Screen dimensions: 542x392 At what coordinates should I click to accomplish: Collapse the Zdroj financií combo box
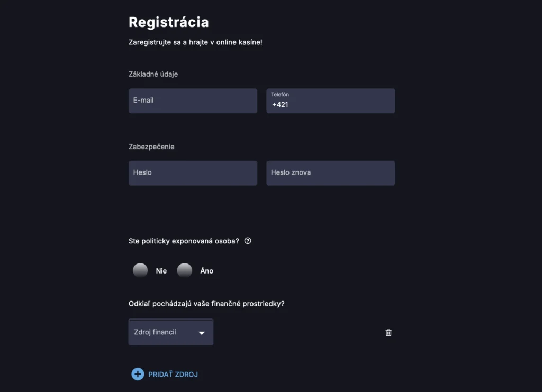coord(170,332)
